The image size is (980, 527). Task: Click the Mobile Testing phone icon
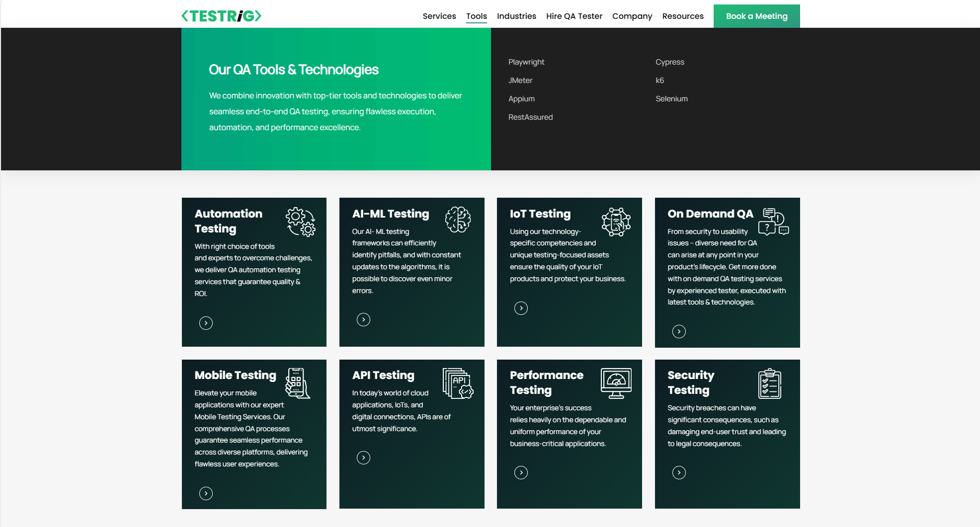click(x=298, y=383)
